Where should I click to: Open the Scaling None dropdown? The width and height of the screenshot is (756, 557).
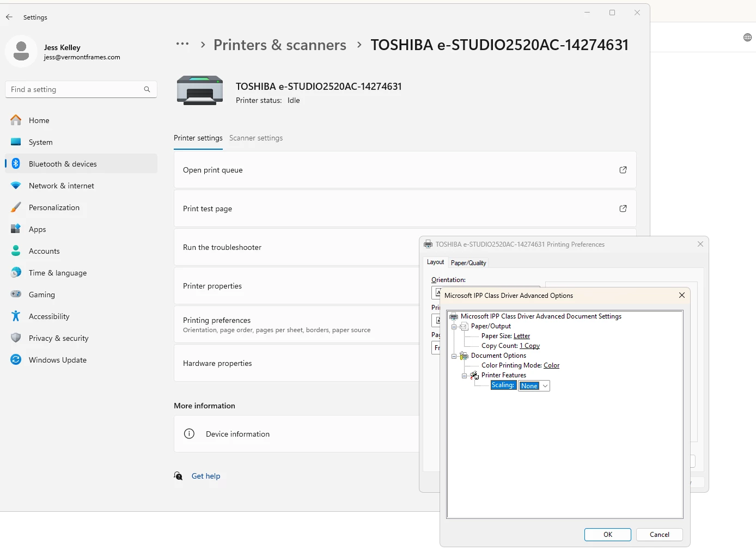tap(545, 385)
